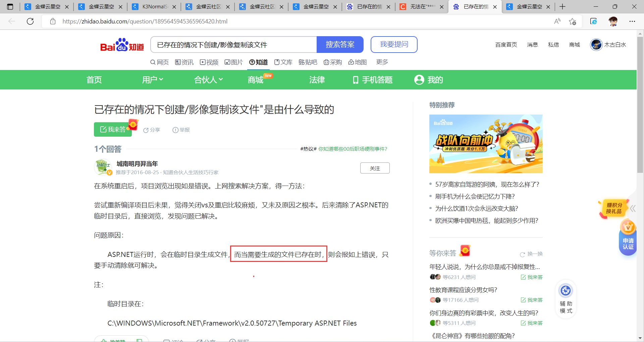The height and width of the screenshot is (342, 644).
Task: Expand 合伙人 dropdown in green navbar
Action: [x=208, y=80]
